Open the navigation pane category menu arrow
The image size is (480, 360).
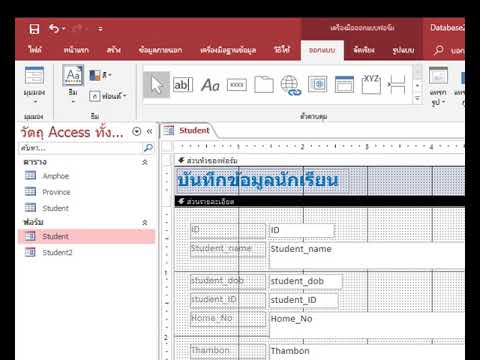136,131
